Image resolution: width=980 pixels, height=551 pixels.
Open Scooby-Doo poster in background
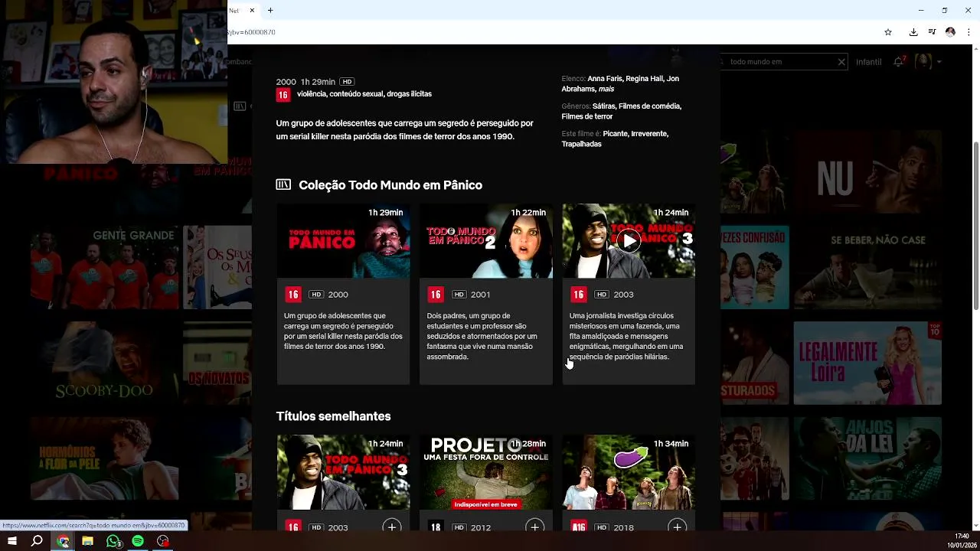(x=104, y=363)
